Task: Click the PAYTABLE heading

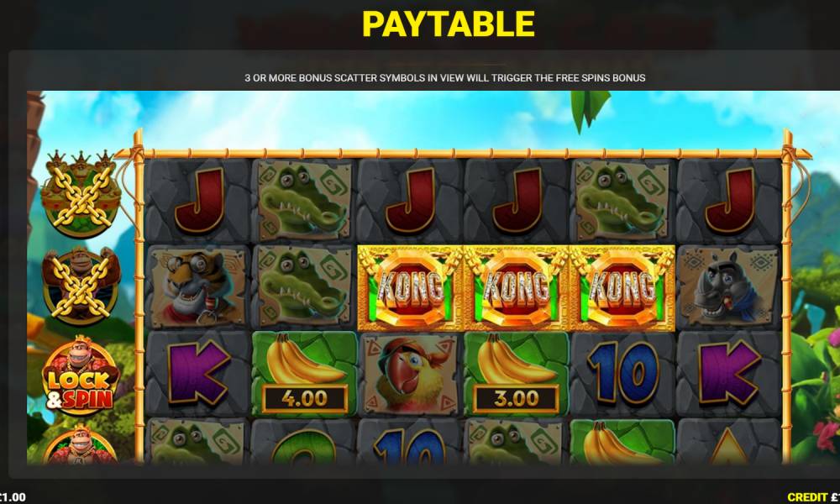Action: point(449,24)
